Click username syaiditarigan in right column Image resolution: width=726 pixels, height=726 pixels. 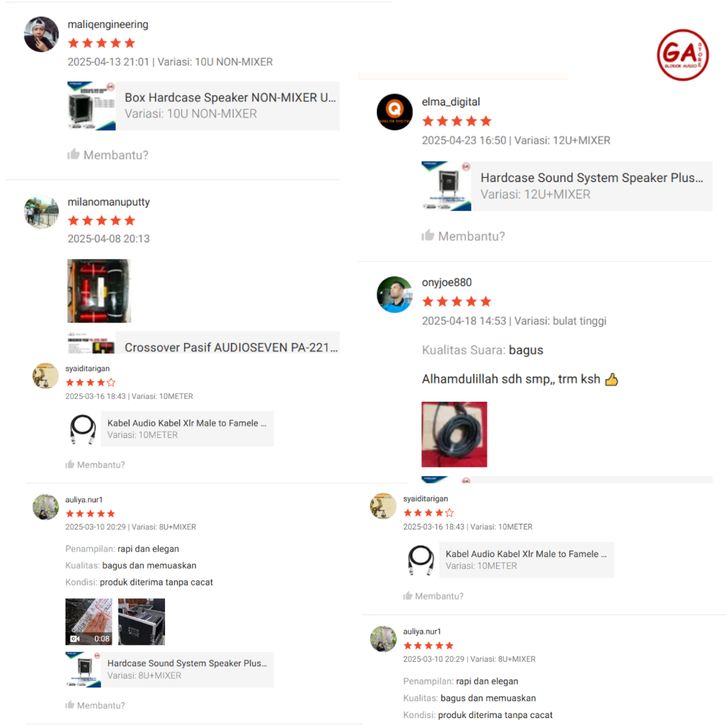tap(426, 498)
